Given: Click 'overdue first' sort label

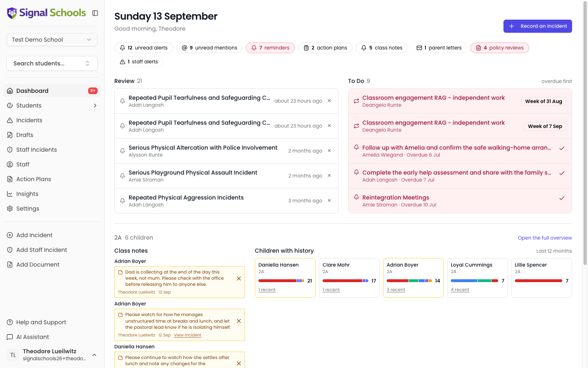Looking at the screenshot, I should [557, 81].
